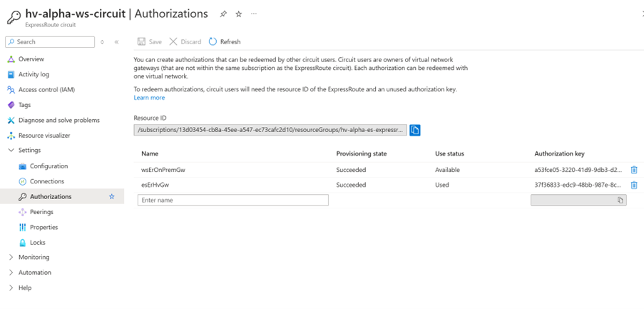The image size is (644, 309).
Task: Pin the hv-alpha-ws-circuit blade
Action: (x=223, y=14)
